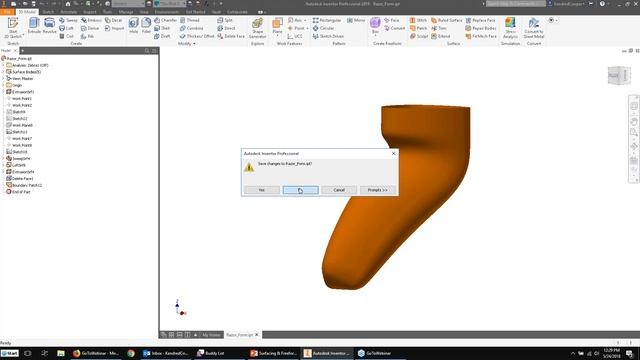Open the Plane work feature dropdown
The image size is (640, 360).
[277, 36]
